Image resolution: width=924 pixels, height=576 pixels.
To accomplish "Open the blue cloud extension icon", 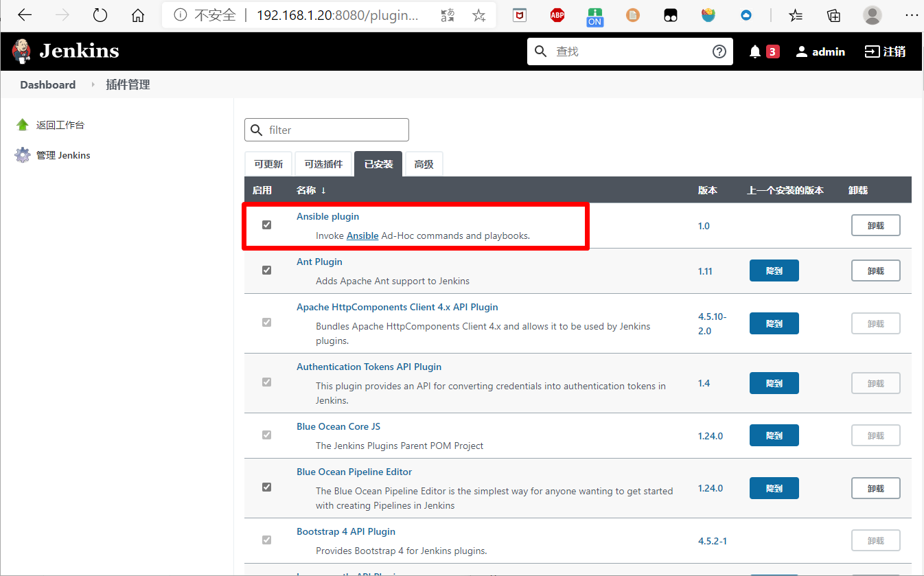I will [746, 15].
